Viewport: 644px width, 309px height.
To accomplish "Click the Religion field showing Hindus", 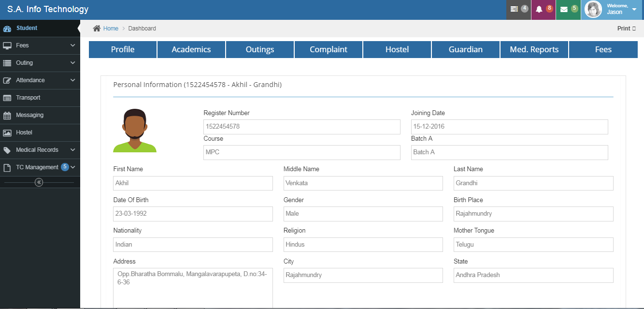I will pos(363,245).
